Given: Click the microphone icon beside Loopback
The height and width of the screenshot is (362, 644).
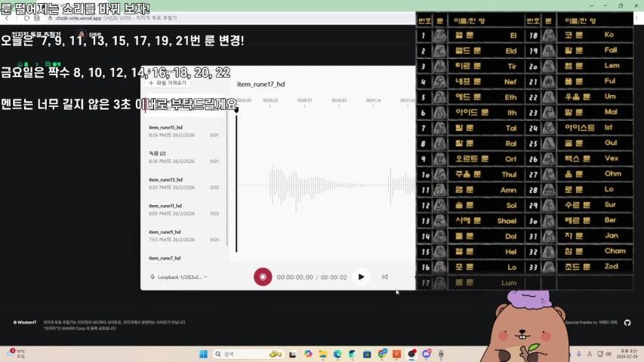Looking at the screenshot, I should click(153, 277).
